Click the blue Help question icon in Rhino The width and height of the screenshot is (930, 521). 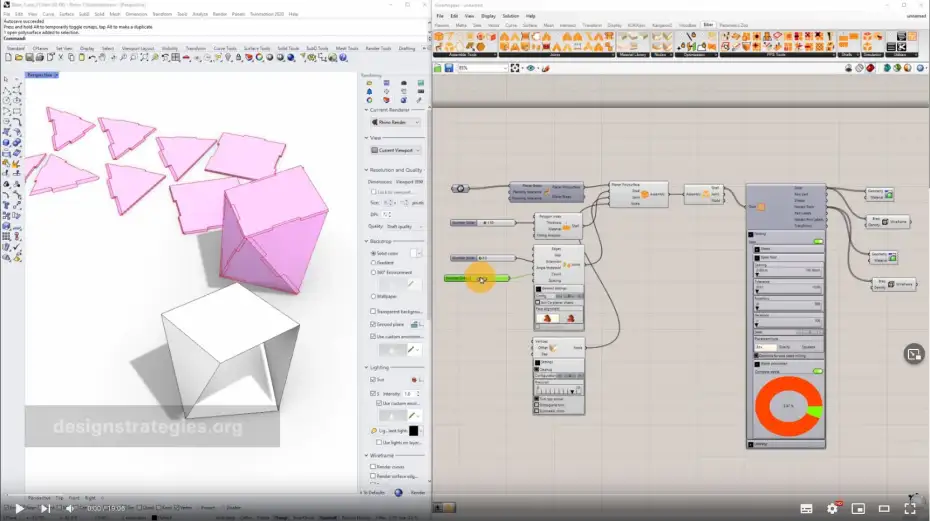tap(343, 58)
